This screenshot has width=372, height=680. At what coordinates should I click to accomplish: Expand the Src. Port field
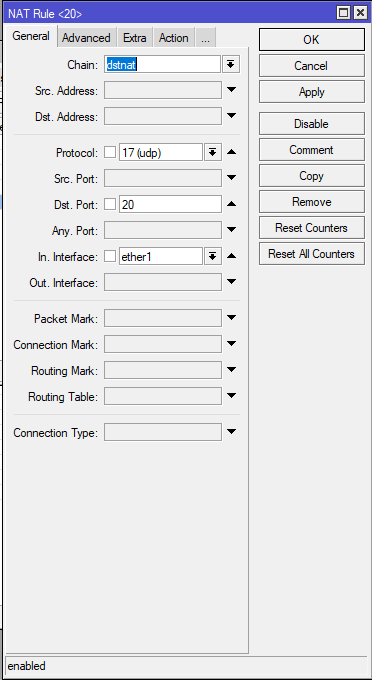click(232, 177)
